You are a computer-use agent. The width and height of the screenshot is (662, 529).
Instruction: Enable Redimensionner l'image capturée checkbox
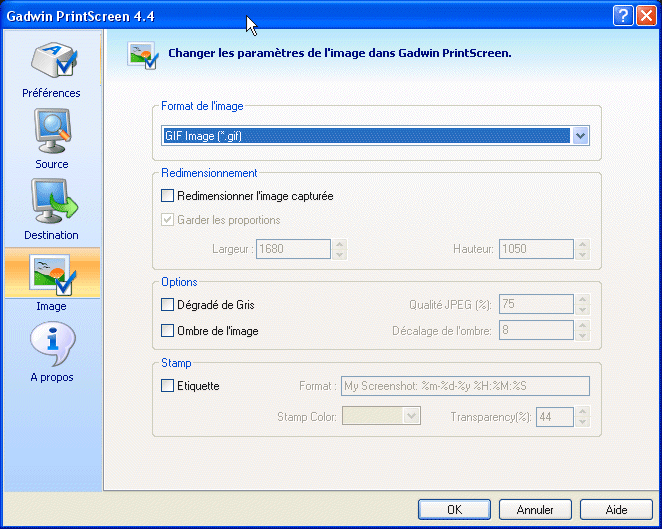[x=167, y=196]
